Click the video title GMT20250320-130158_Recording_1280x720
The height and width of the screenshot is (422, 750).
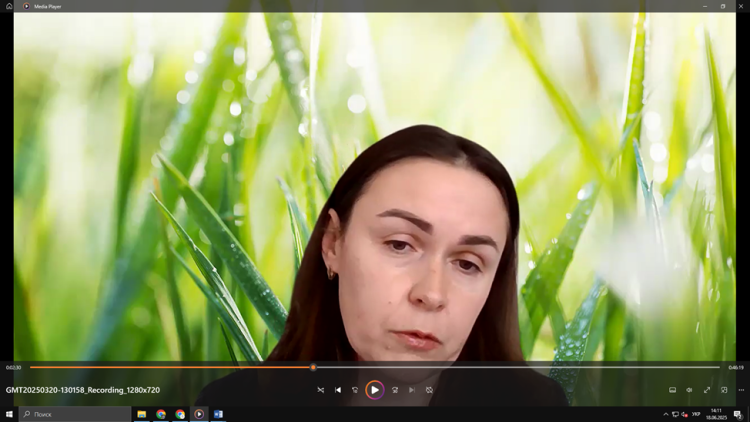click(83, 390)
